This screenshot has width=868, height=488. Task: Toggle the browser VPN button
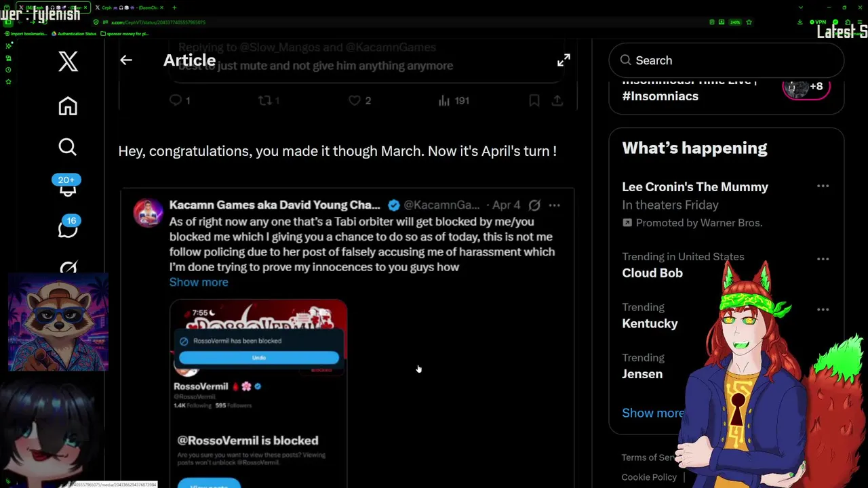tap(818, 22)
